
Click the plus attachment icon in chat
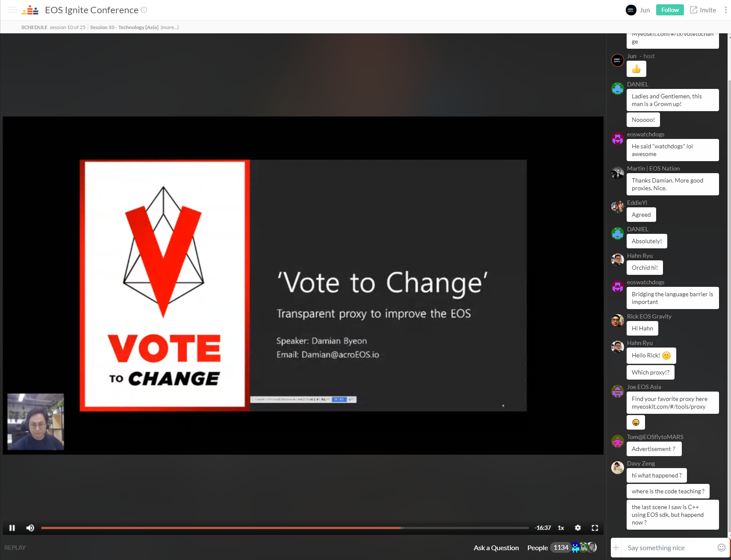tap(616, 548)
